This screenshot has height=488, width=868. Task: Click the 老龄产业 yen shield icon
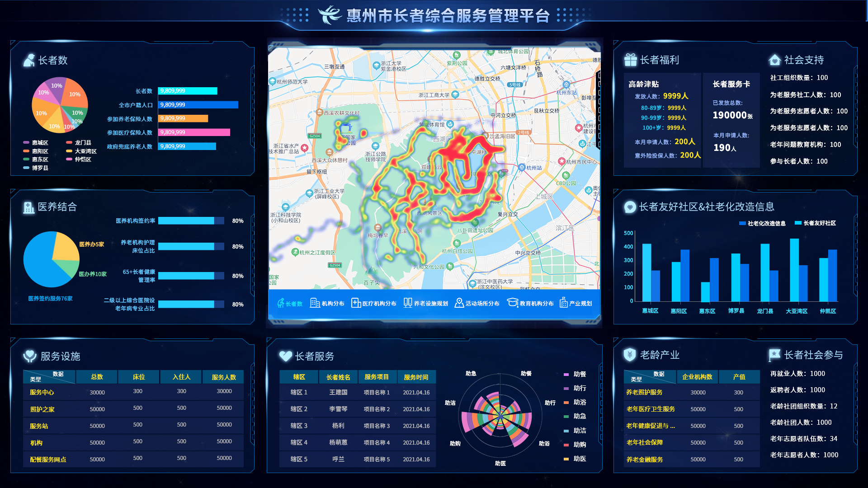pyautogui.click(x=630, y=355)
